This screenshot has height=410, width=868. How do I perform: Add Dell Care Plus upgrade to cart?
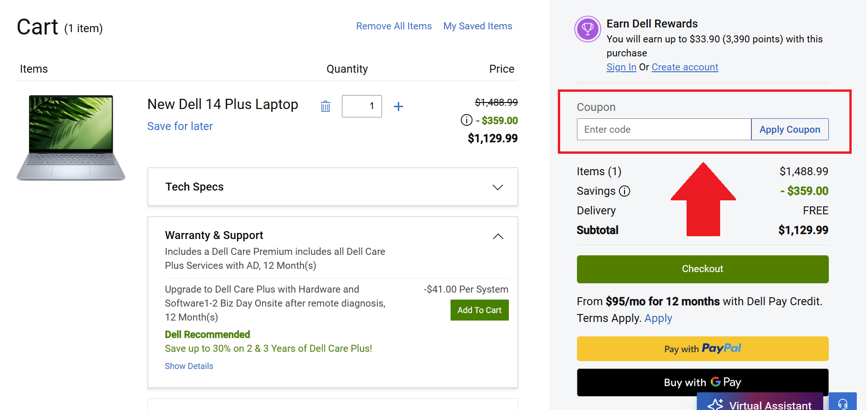tap(479, 310)
